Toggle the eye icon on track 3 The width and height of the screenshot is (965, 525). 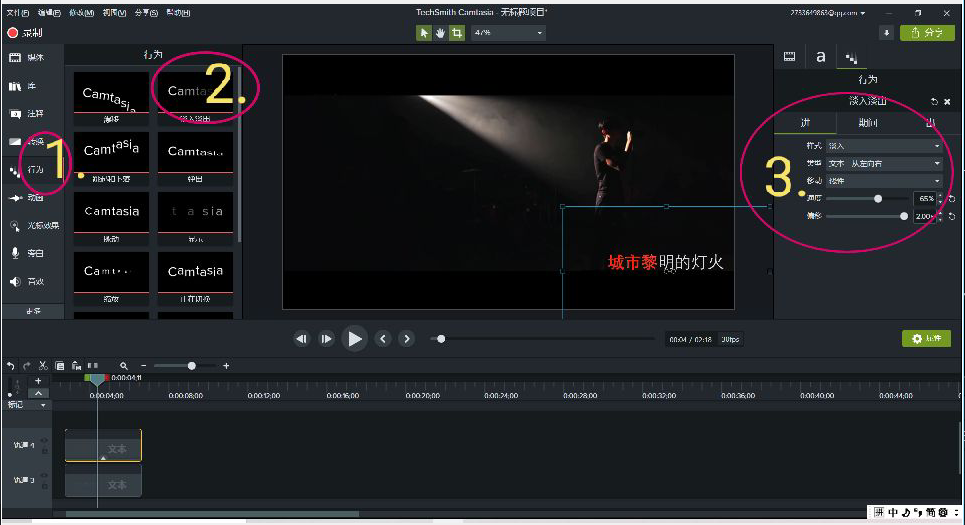click(x=44, y=476)
